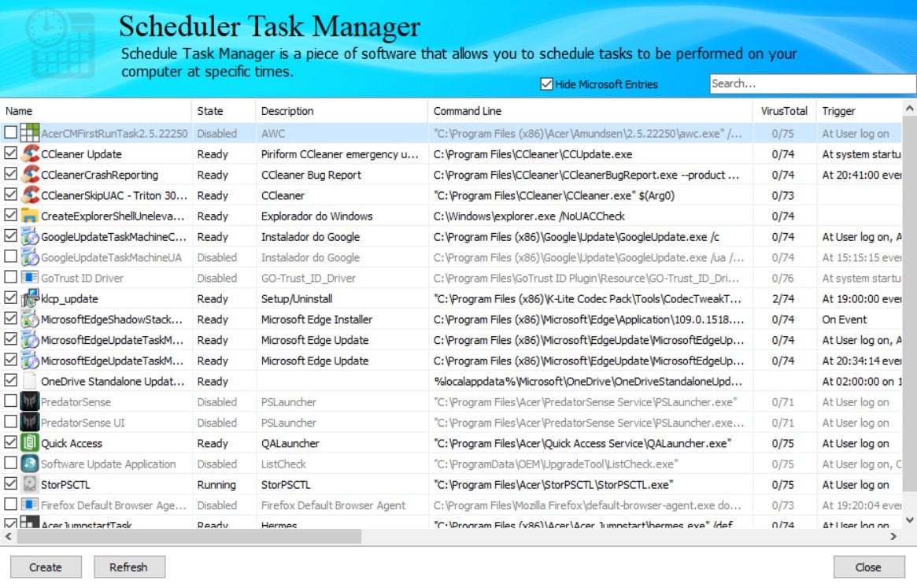Select the 'OneDrive Standalone Updat...' task name
The height and width of the screenshot is (588, 917).
pos(113,382)
